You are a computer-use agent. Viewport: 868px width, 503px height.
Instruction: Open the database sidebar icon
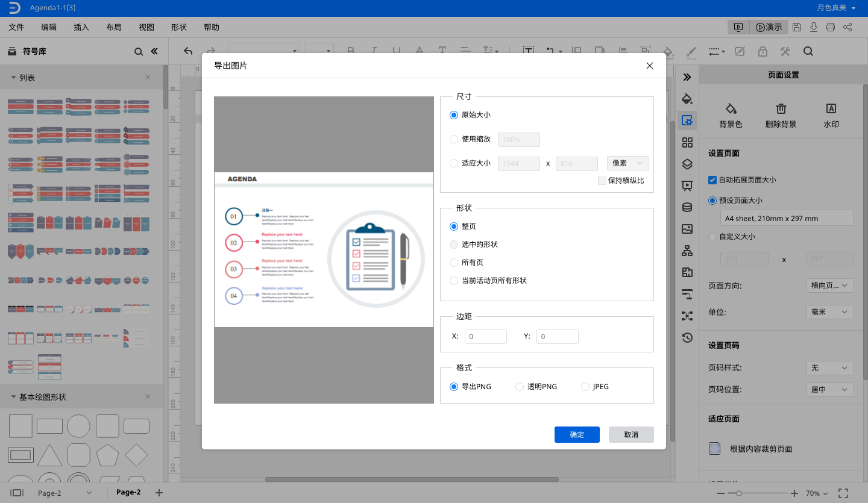click(x=687, y=207)
